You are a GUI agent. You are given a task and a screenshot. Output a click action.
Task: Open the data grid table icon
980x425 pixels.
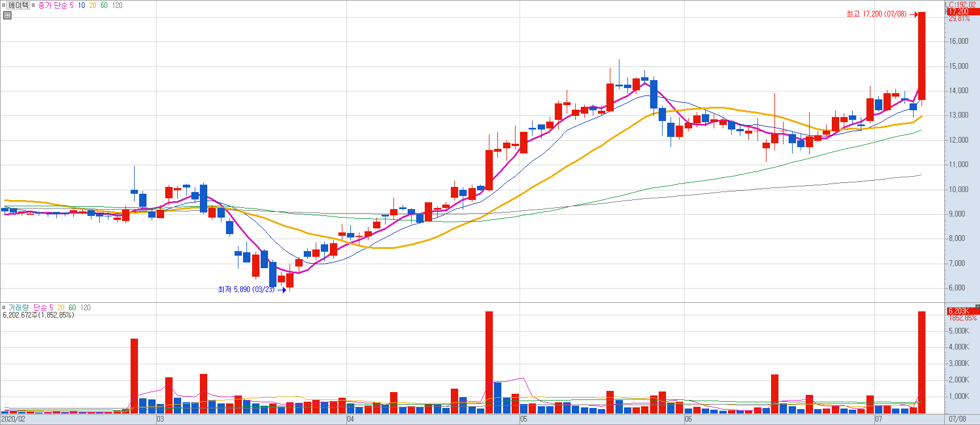7,15
